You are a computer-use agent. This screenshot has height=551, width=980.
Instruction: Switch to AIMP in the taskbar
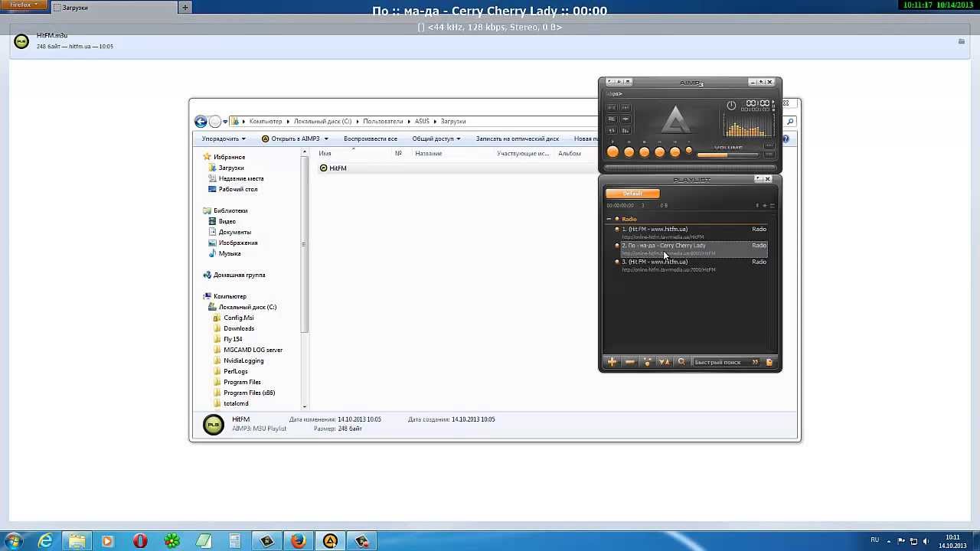click(x=330, y=541)
